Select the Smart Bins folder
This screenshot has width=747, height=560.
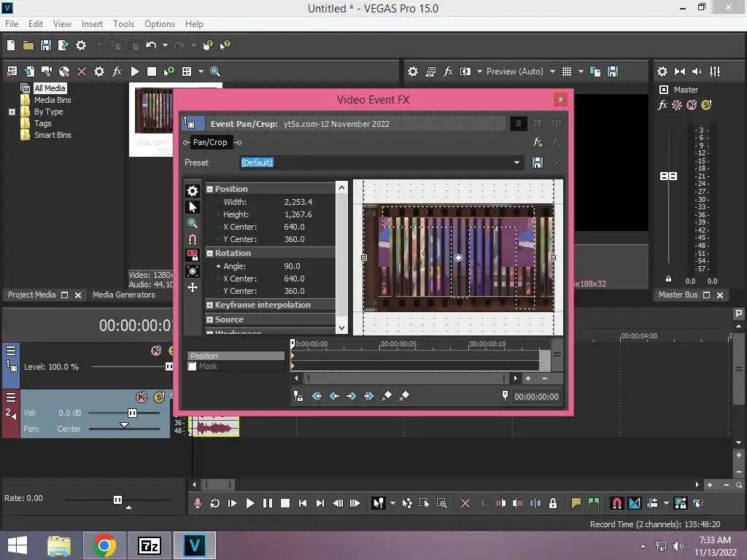pyautogui.click(x=53, y=135)
